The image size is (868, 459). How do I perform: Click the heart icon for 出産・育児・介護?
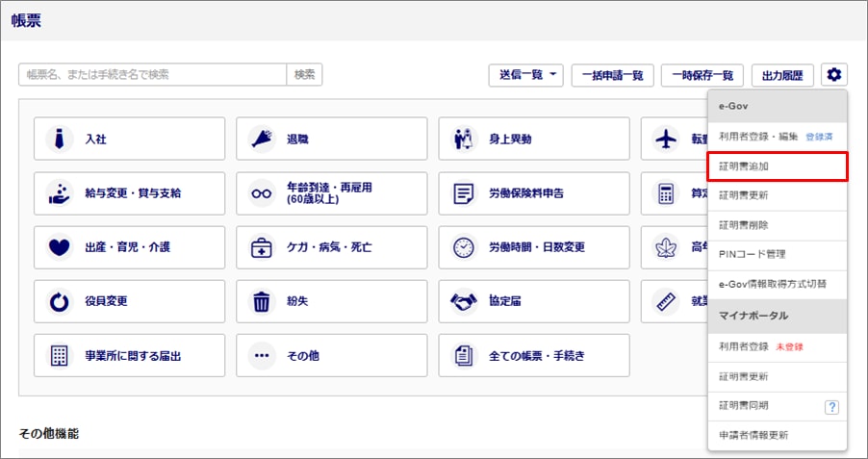coord(60,247)
